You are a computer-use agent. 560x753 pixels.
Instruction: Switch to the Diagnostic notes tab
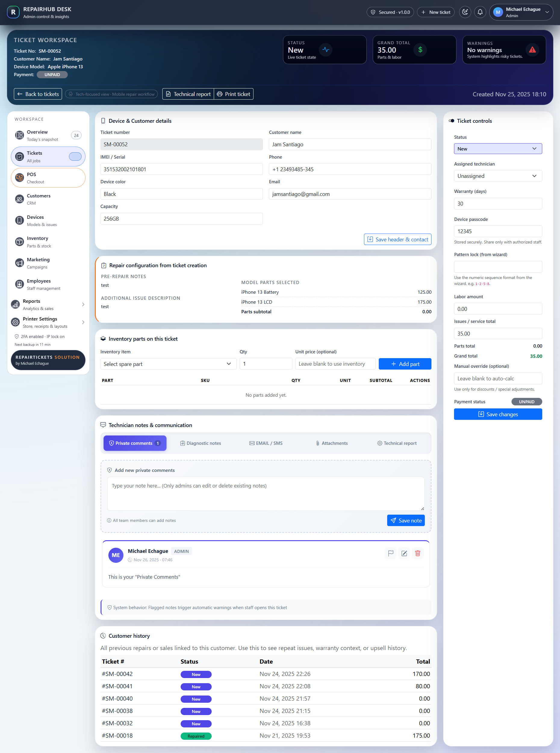(200, 443)
